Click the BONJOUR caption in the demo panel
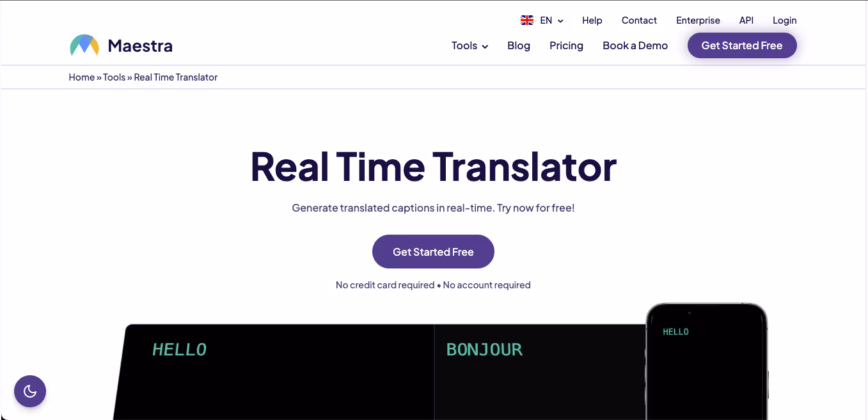Screen dimensions: 868x420 (484, 350)
